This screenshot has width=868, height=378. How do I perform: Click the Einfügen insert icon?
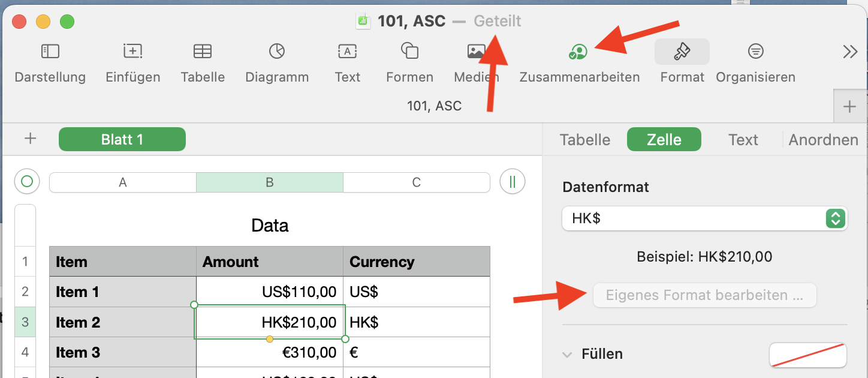(x=132, y=52)
